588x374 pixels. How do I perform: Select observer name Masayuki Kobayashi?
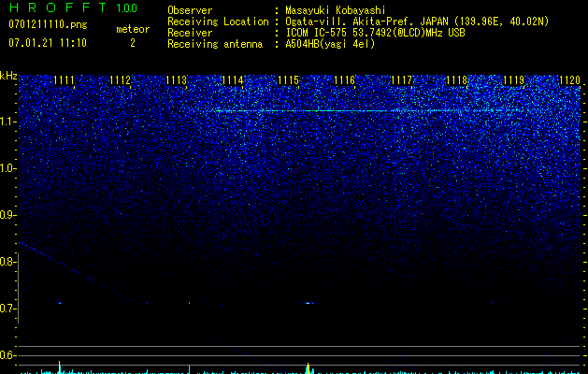tap(336, 10)
